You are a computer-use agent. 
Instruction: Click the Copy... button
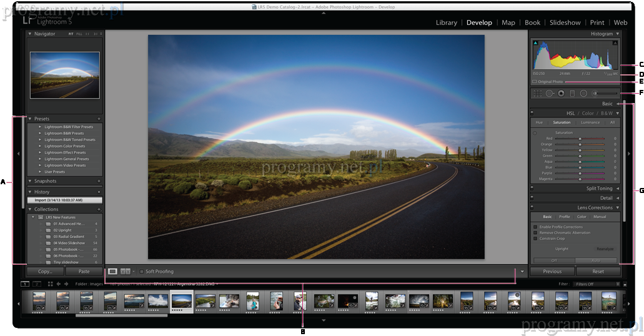pyautogui.click(x=45, y=272)
